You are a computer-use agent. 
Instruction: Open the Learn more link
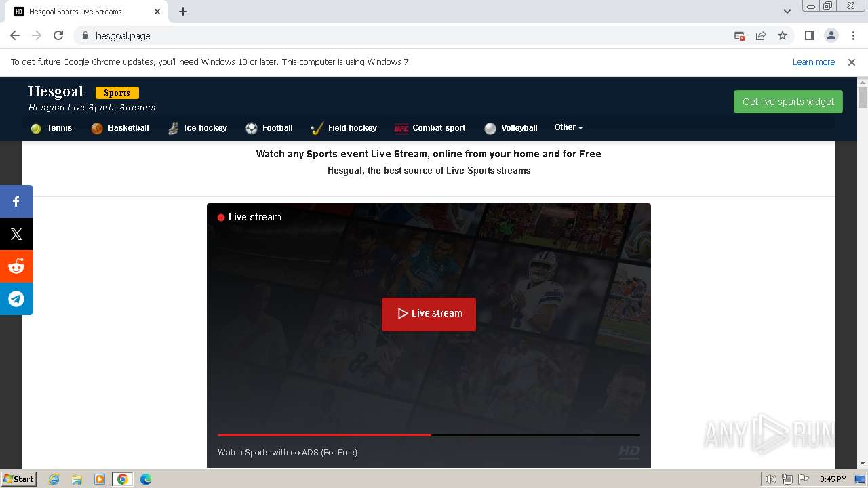pyautogui.click(x=814, y=62)
